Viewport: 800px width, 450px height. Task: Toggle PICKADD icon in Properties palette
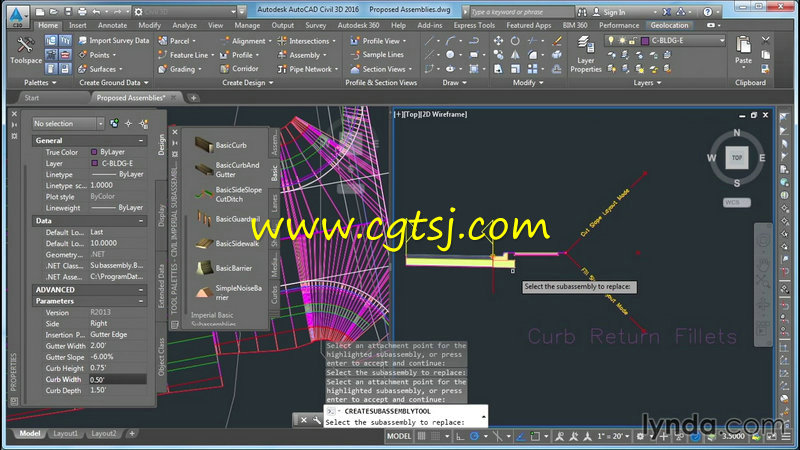pos(114,123)
